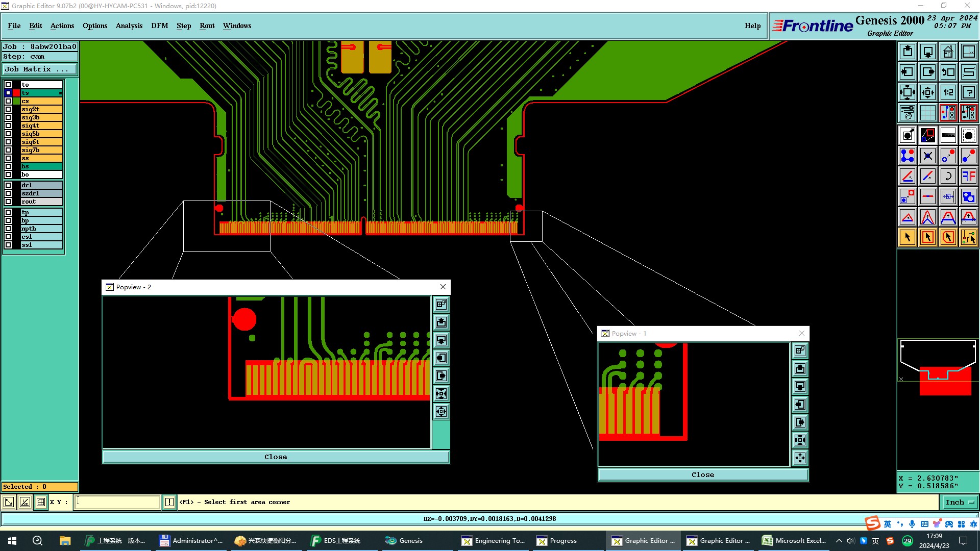Toggle the bo layer checkbox
980x551 pixels.
8,174
